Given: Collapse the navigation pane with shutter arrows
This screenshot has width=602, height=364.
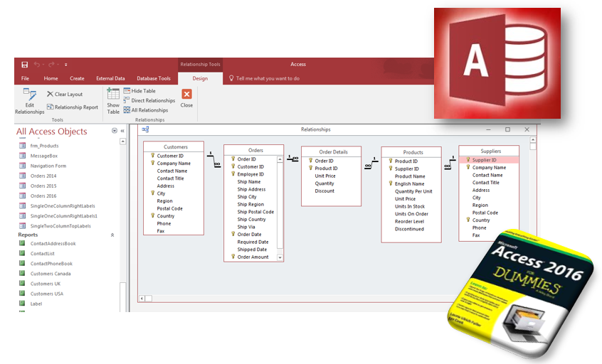Looking at the screenshot, I should (x=122, y=131).
